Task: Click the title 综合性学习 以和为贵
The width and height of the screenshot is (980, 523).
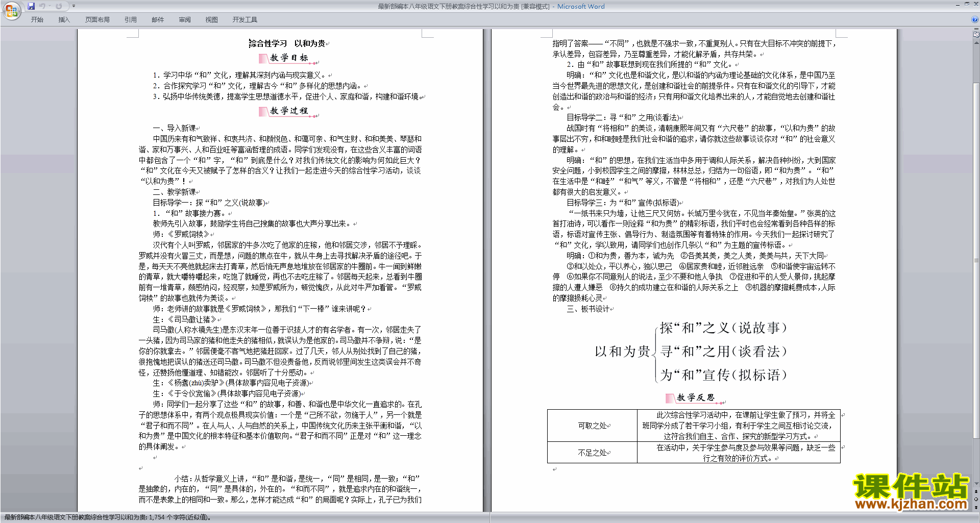Action: click(287, 43)
